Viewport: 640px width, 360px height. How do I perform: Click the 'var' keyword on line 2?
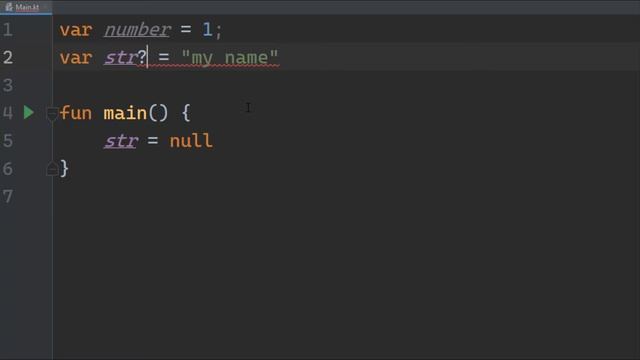[76, 58]
